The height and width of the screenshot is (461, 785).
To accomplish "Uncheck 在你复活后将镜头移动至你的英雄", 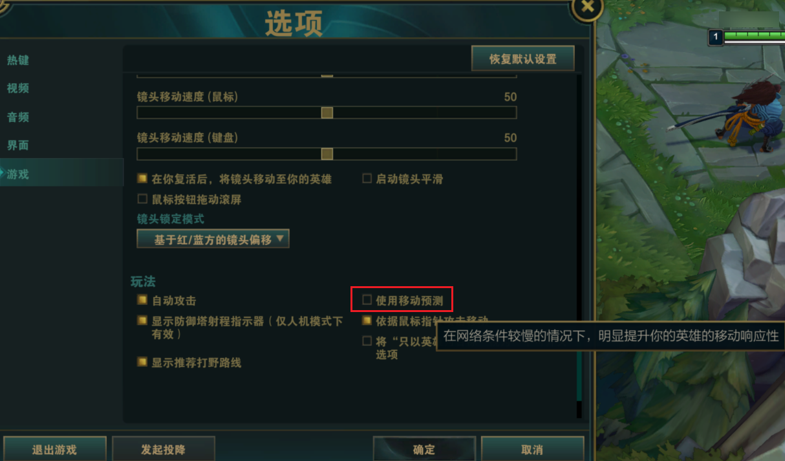I will pos(142,178).
